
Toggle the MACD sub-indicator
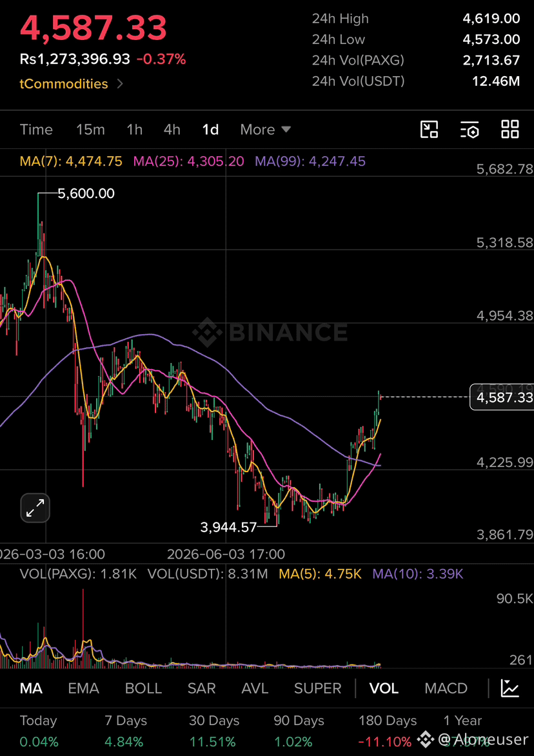(x=446, y=688)
